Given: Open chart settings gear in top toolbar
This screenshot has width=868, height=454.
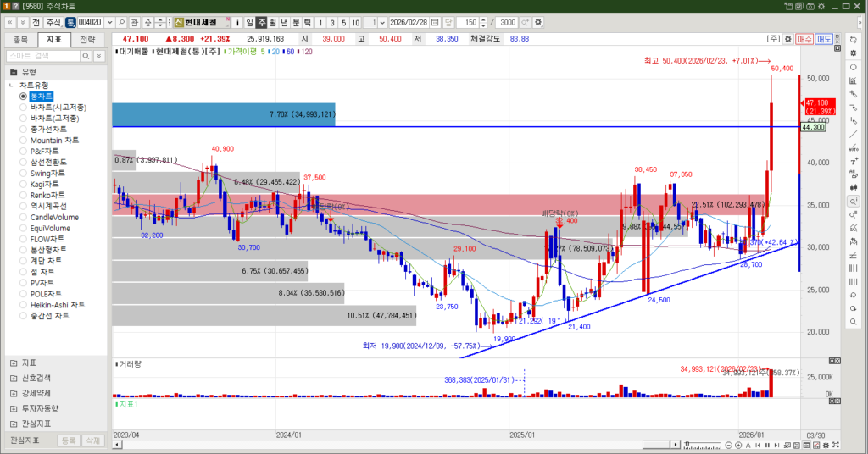Looking at the screenshot, I should coord(537,21).
